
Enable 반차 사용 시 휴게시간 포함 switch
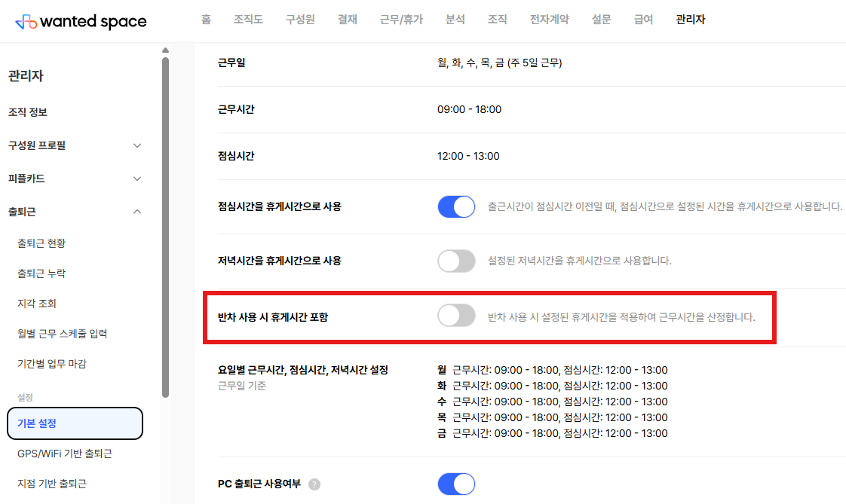456,316
